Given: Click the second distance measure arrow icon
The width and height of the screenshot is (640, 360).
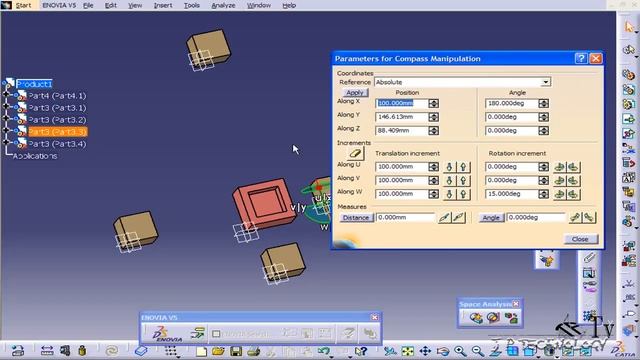Looking at the screenshot, I should (459, 218).
